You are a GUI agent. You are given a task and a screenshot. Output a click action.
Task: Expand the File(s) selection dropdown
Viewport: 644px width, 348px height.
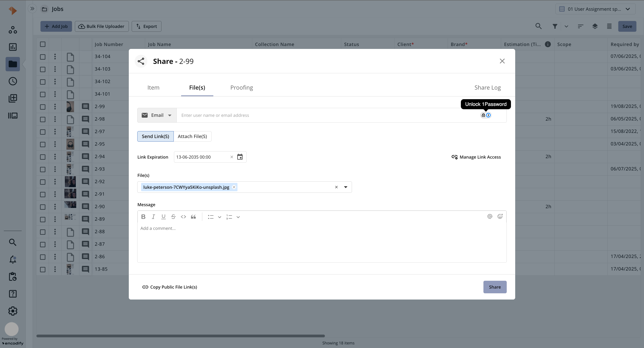346,187
